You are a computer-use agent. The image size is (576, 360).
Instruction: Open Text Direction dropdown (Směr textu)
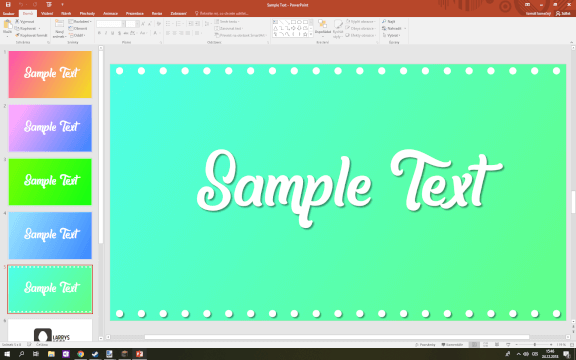(x=227, y=22)
